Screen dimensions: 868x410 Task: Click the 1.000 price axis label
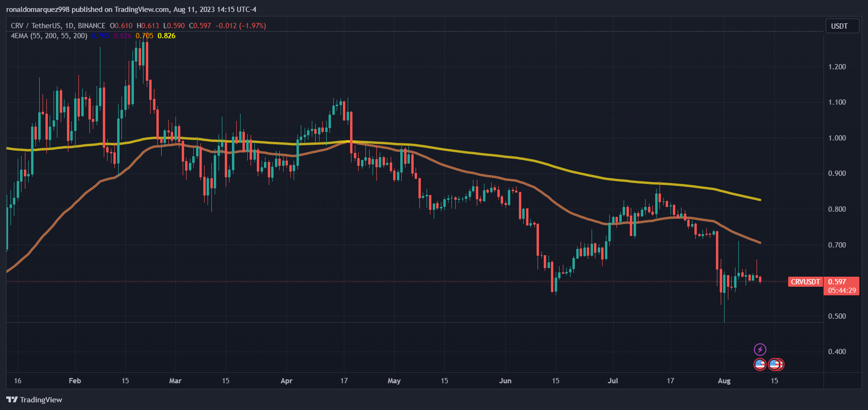tap(837, 138)
